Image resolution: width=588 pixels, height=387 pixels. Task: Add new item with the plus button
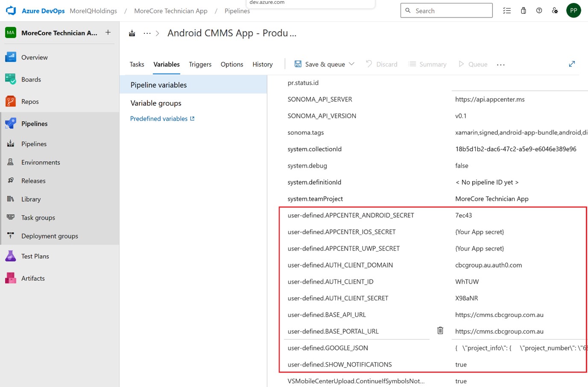tap(108, 32)
